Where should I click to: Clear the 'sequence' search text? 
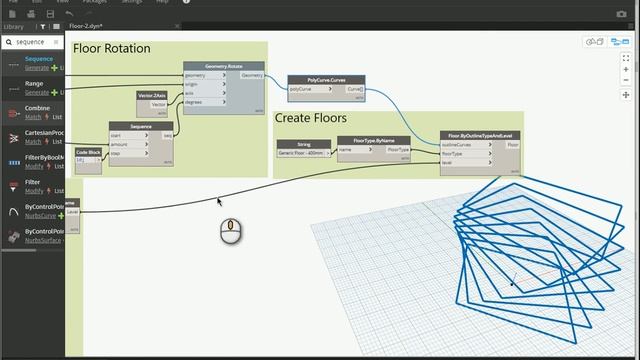pyautogui.click(x=56, y=42)
